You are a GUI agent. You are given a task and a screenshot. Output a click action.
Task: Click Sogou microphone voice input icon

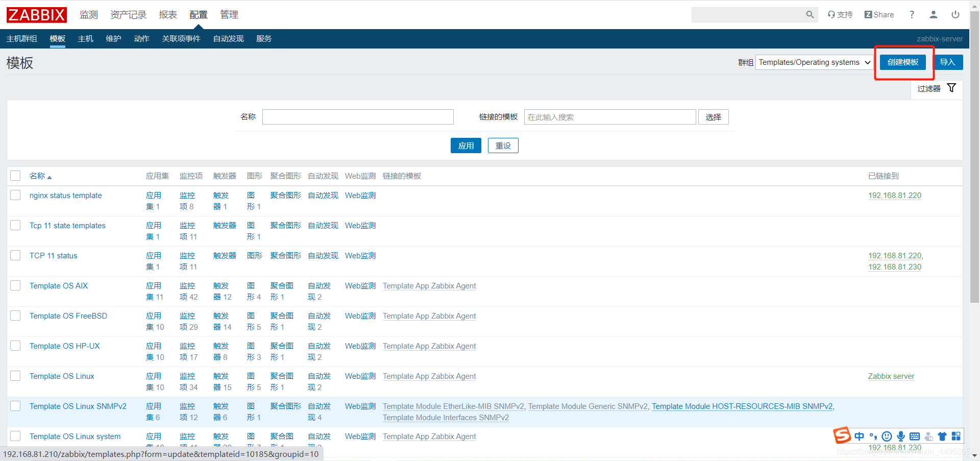[901, 436]
